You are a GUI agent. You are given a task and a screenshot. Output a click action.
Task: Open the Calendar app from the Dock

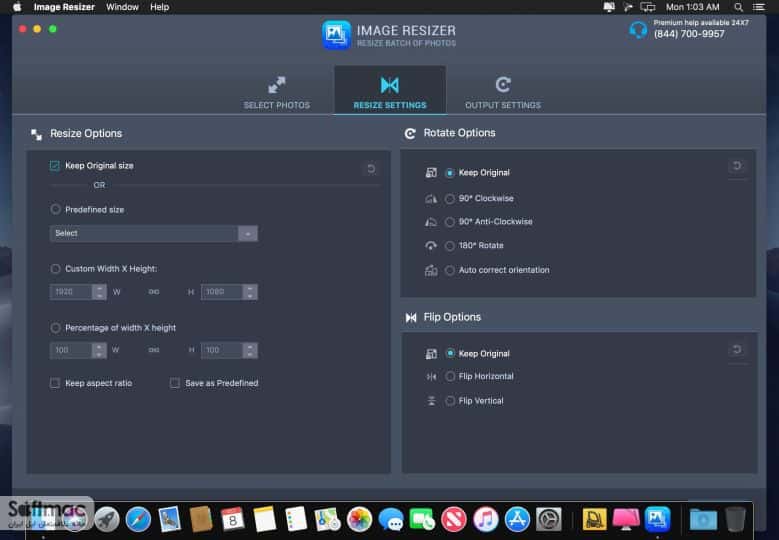coord(233,520)
